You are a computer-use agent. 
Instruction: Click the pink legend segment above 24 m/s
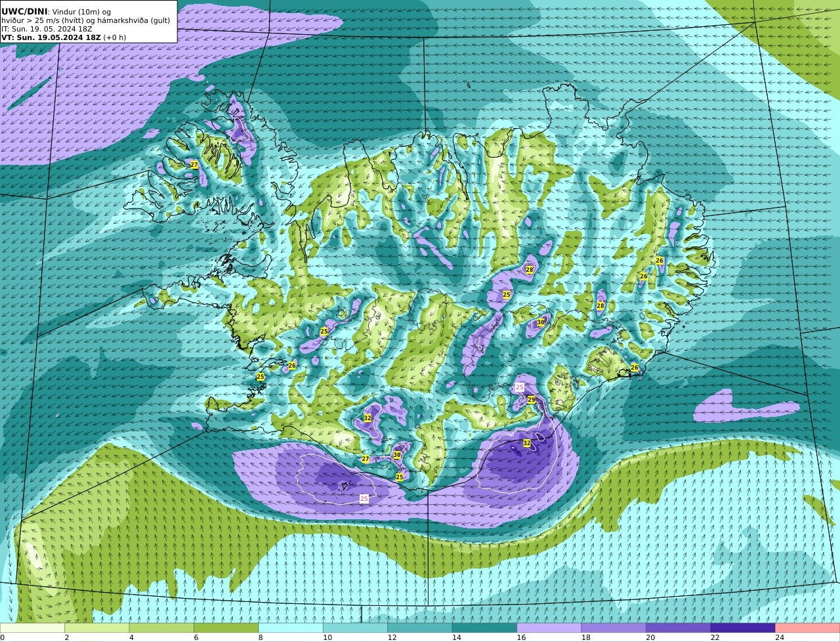point(808,628)
